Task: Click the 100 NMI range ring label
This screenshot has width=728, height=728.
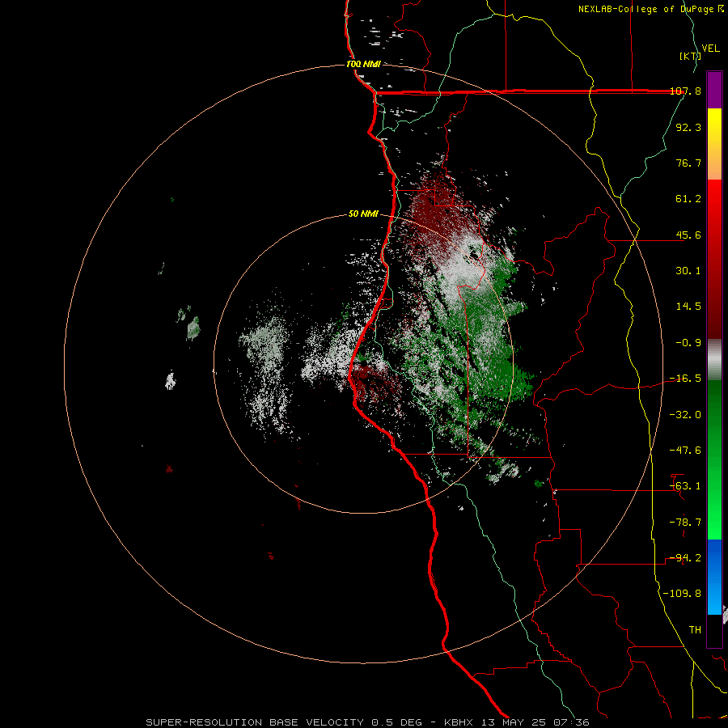Action: tap(363, 64)
